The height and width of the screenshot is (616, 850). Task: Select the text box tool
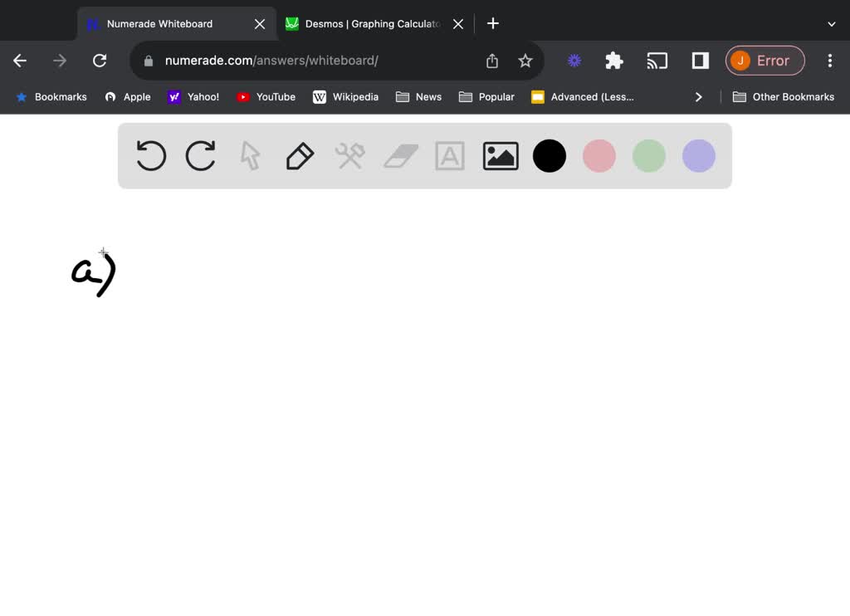450,156
